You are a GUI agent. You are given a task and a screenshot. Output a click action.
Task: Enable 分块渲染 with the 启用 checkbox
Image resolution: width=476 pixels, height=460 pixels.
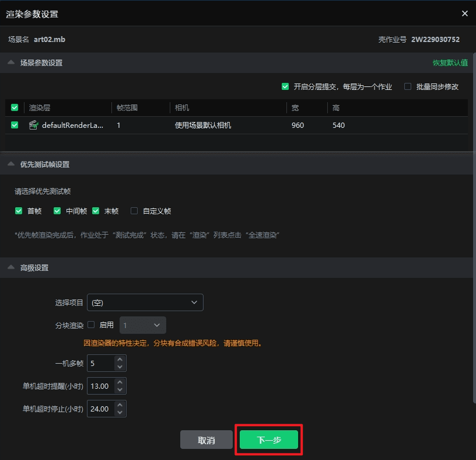coord(91,325)
